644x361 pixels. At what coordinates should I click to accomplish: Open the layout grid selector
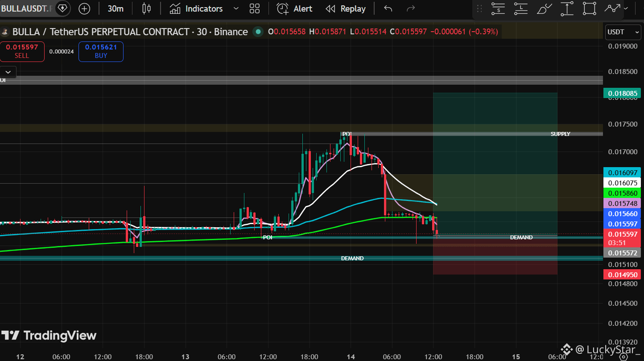(255, 8)
